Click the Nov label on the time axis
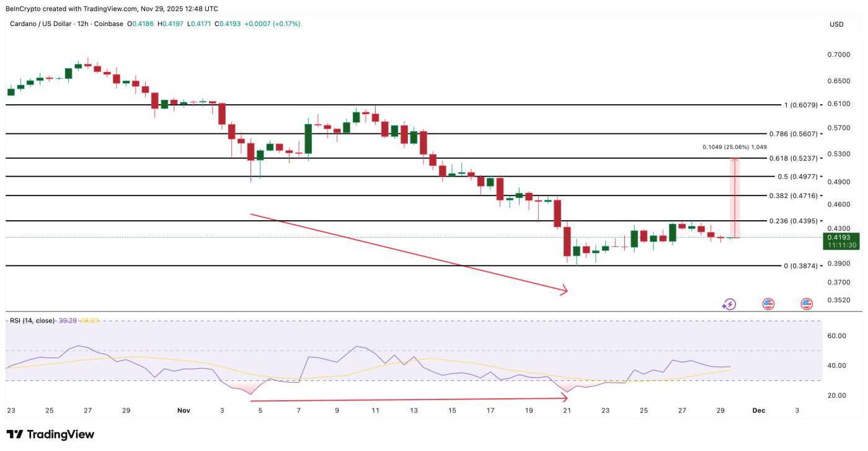Image resolution: width=868 pixels, height=451 pixels. [x=184, y=410]
